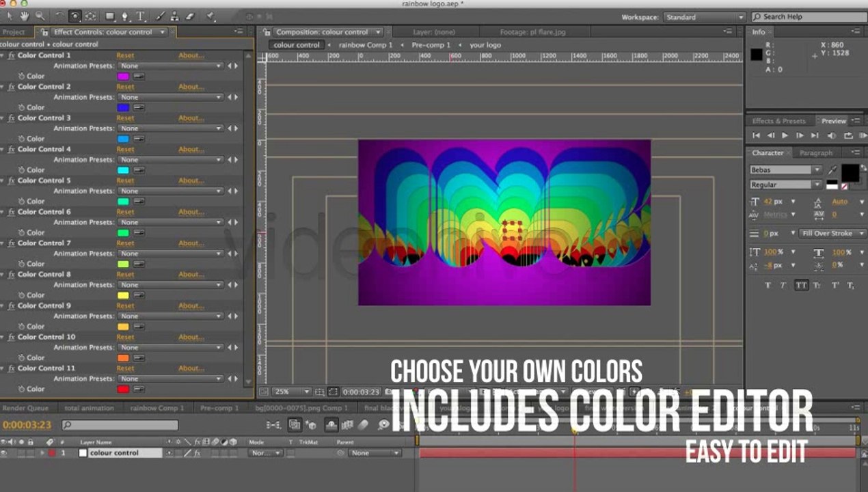
Task: Select the Brush tool
Action: click(160, 16)
